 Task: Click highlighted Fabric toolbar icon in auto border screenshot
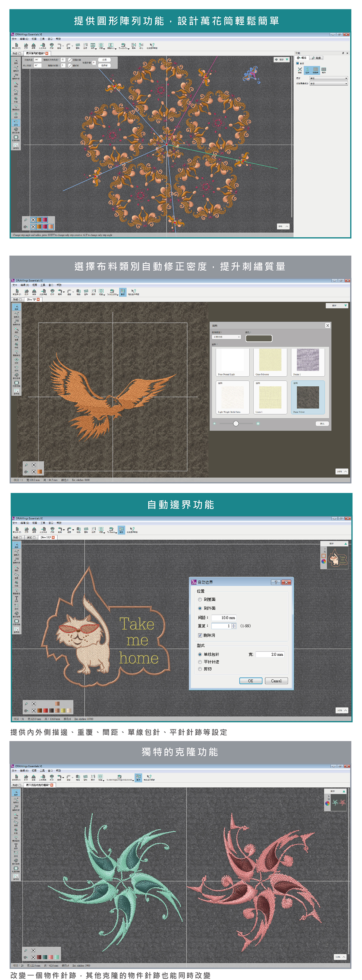tap(122, 530)
